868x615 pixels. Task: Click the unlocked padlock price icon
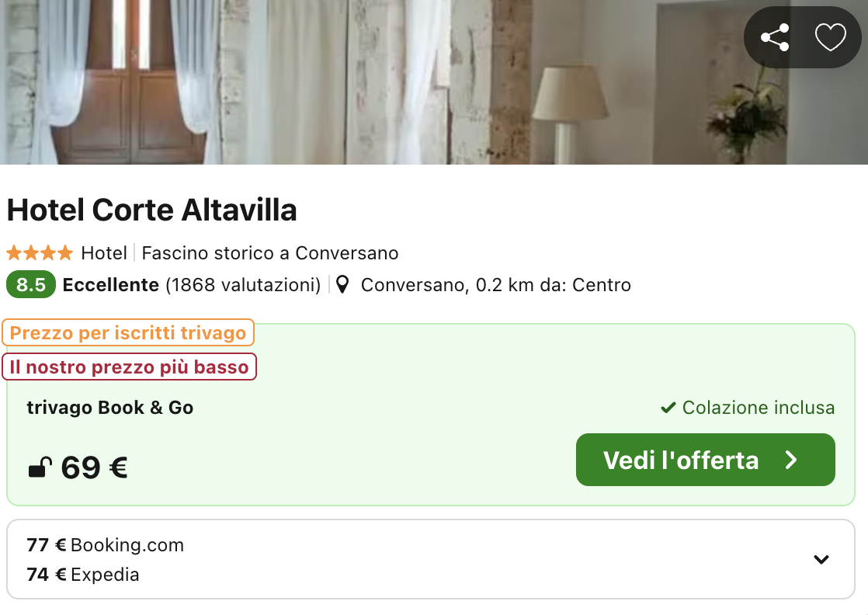[40, 467]
